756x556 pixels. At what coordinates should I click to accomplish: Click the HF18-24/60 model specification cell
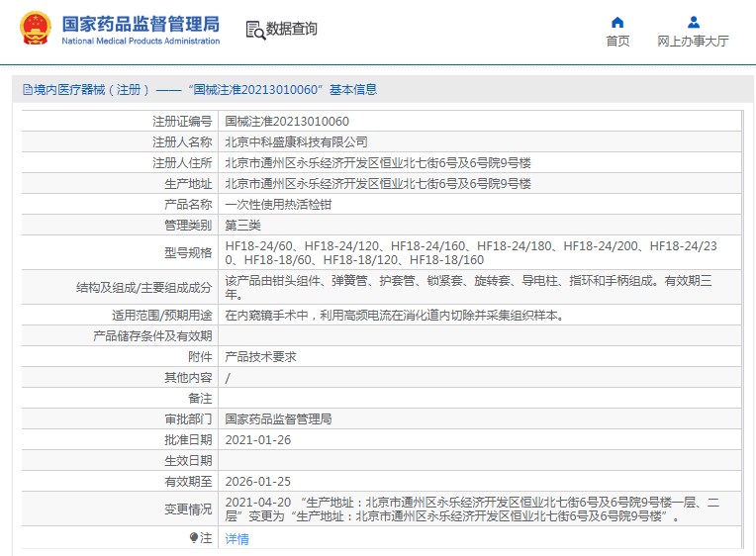(471, 252)
